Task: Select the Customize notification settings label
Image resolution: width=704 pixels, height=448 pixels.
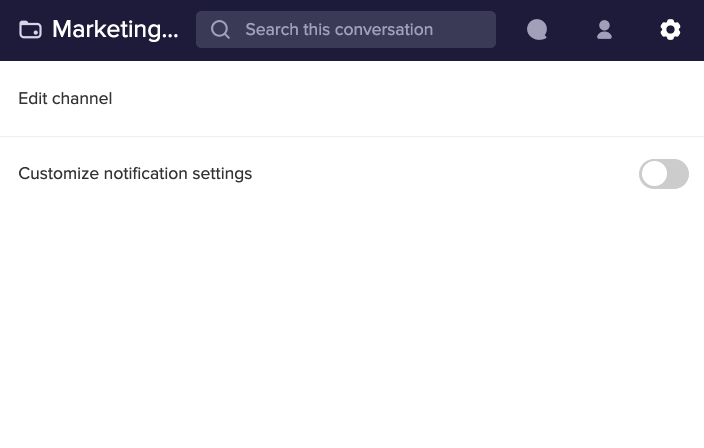Action: tap(135, 174)
